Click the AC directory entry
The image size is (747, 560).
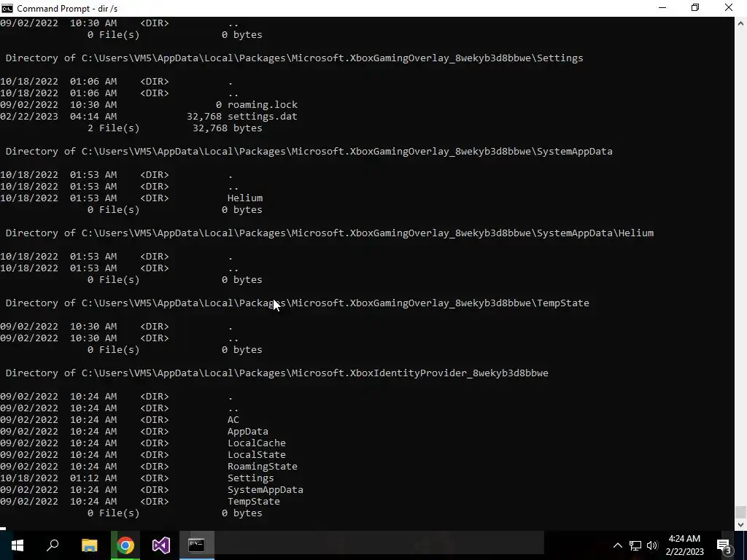(x=233, y=419)
